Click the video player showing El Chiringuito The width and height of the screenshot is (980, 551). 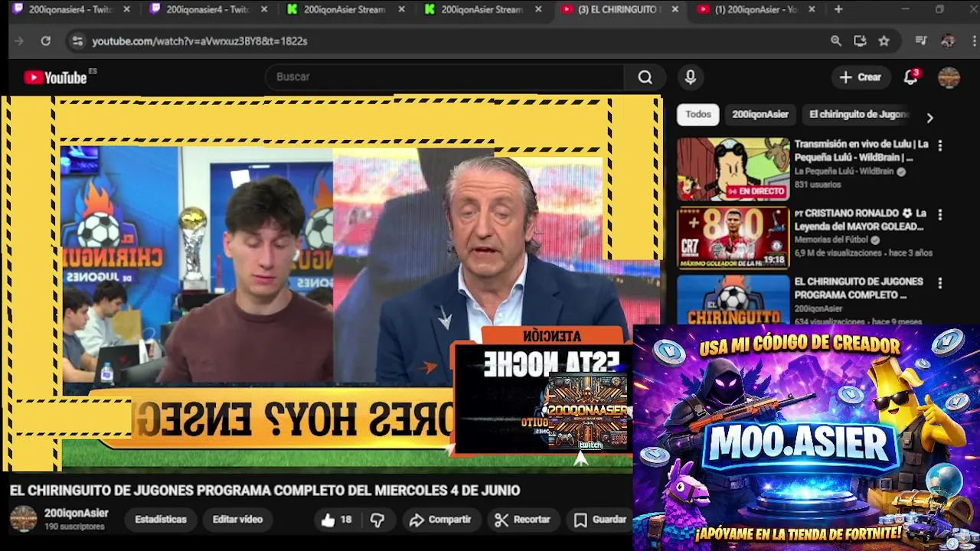332,282
